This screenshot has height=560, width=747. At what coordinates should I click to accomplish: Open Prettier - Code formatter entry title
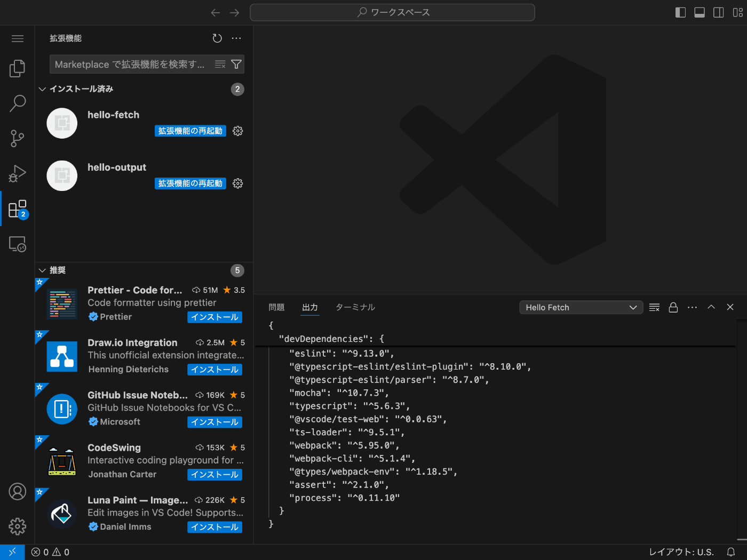click(135, 290)
